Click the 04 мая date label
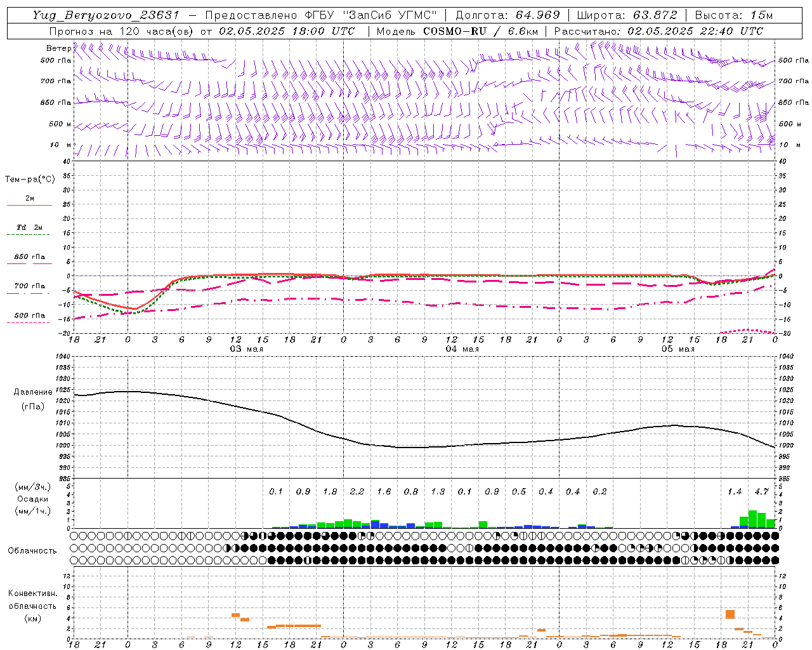The width and height of the screenshot is (812, 650). pos(462,349)
